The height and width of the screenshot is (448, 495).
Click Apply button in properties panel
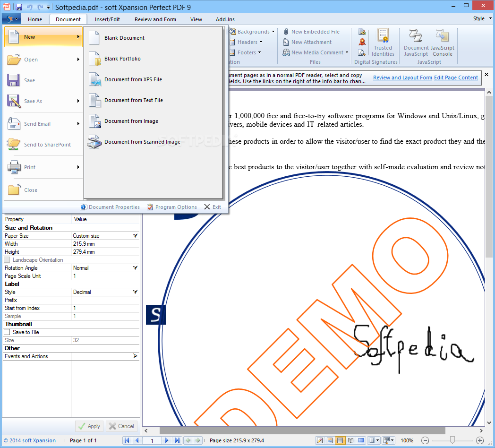89,426
